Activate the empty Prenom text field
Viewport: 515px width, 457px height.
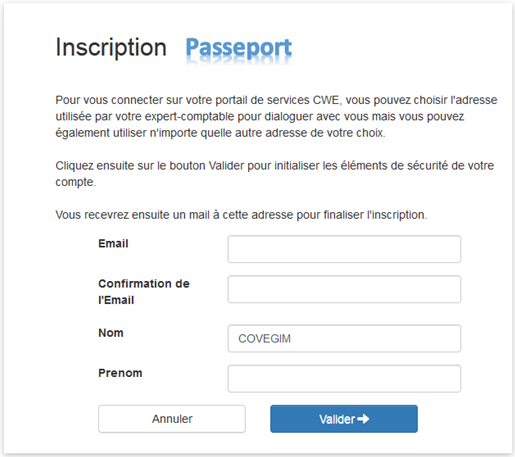[344, 379]
